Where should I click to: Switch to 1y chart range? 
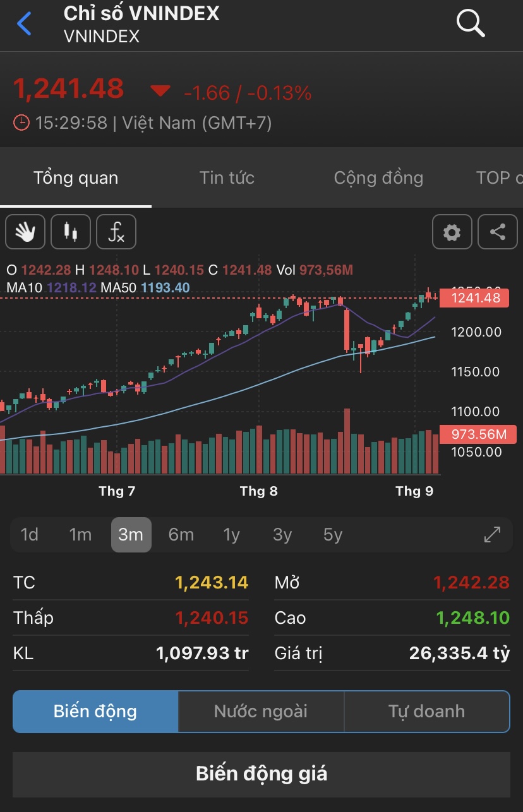(232, 535)
